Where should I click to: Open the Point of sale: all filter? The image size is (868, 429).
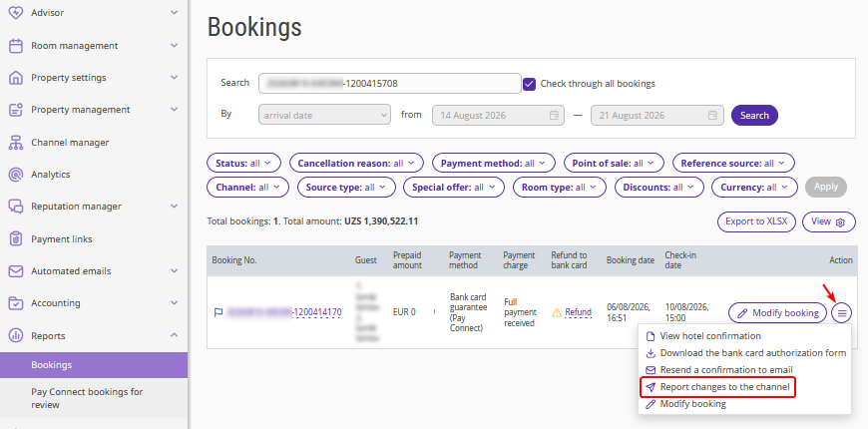point(614,164)
